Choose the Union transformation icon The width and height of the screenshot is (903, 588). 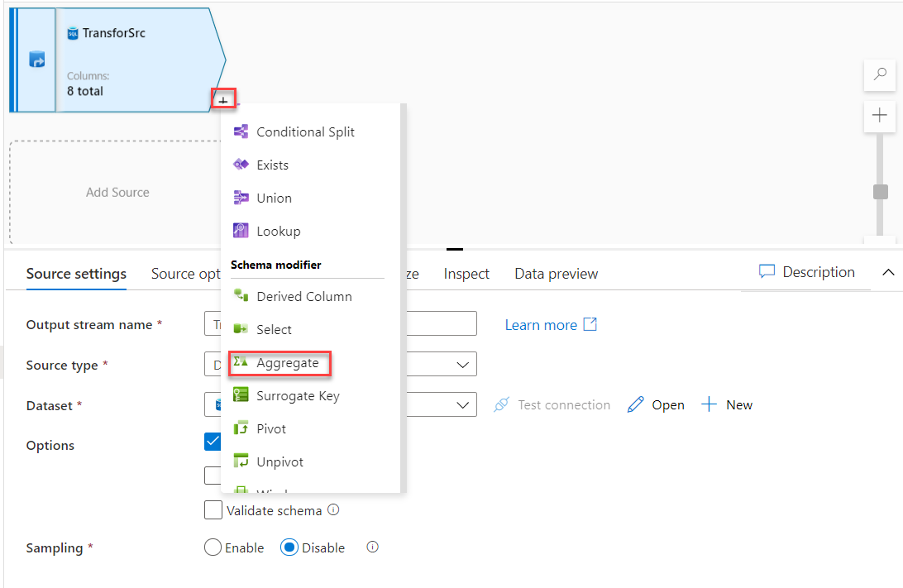click(241, 198)
